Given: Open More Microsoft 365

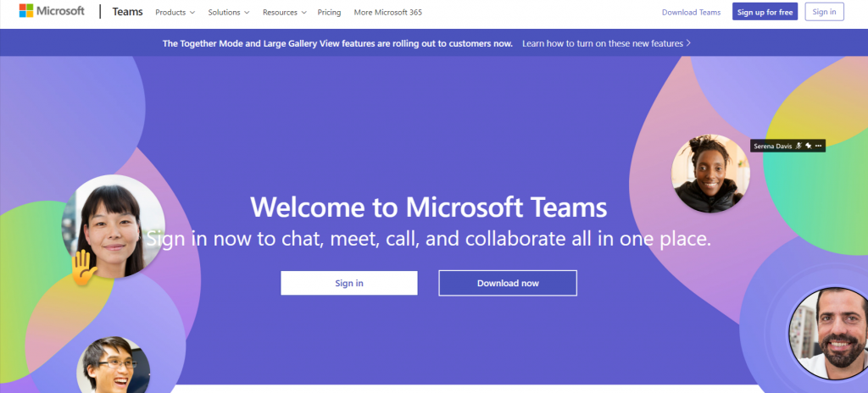Looking at the screenshot, I should click(x=388, y=12).
